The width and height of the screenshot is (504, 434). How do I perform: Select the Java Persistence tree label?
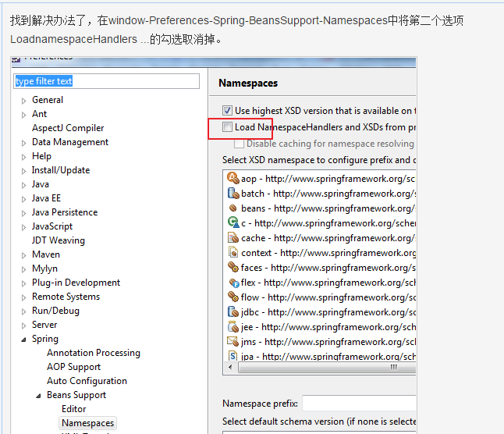[x=65, y=212]
